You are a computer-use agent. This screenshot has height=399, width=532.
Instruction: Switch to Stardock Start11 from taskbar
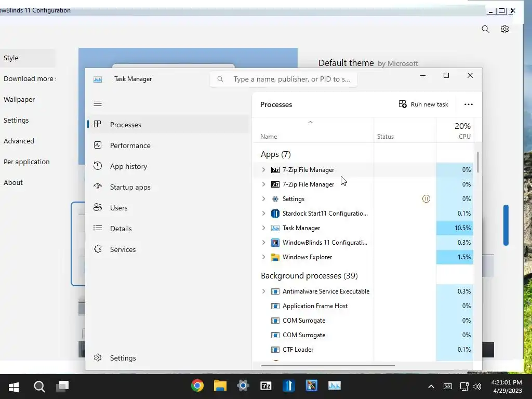(289, 386)
